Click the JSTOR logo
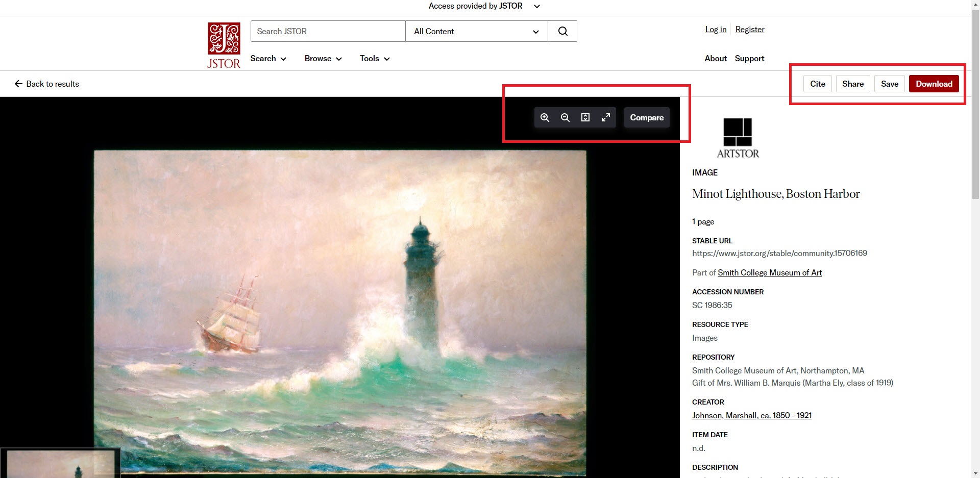980x478 pixels. tap(224, 45)
